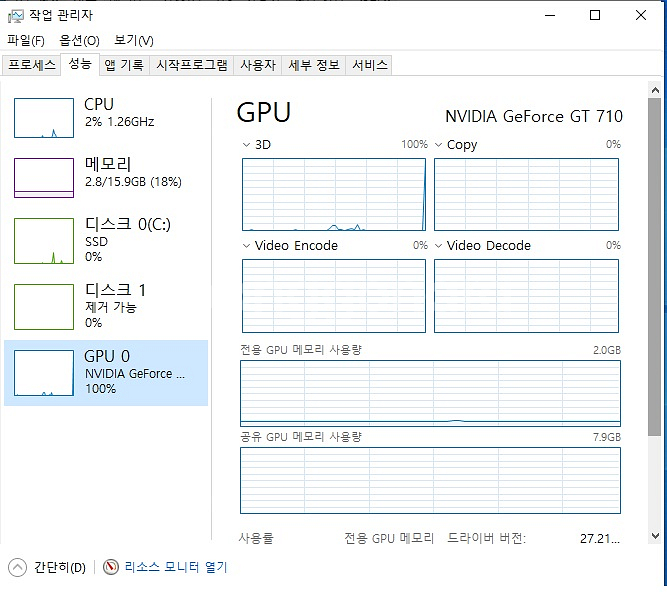Open the 보기(V) menu
Viewport: 667px width, 592px height.
[134, 40]
